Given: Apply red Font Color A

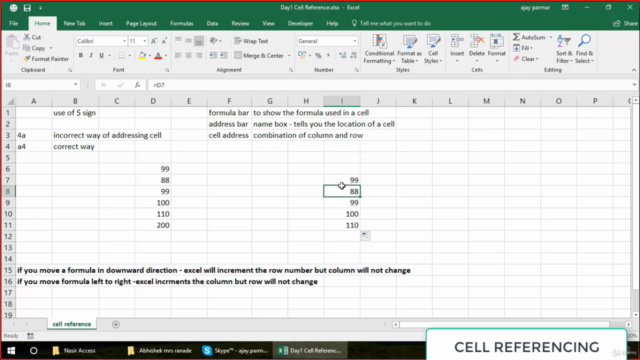Looking at the screenshot, I should (158, 56).
